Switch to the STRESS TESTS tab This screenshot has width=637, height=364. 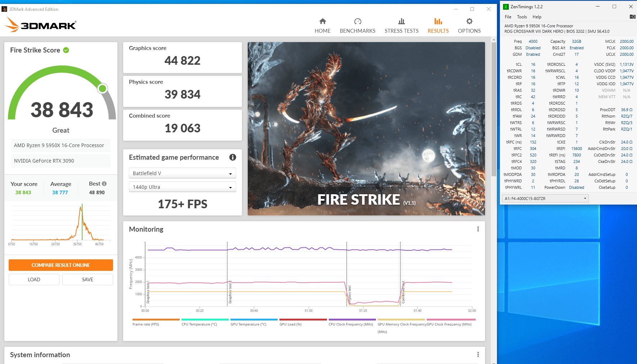[x=402, y=31]
